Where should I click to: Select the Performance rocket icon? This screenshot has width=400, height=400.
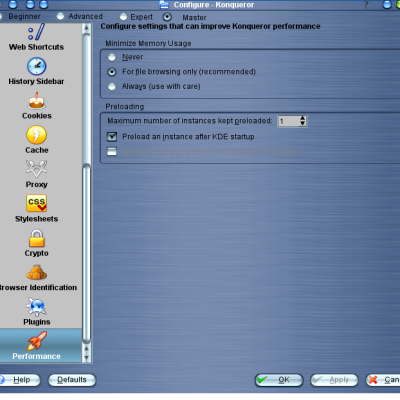tap(36, 341)
